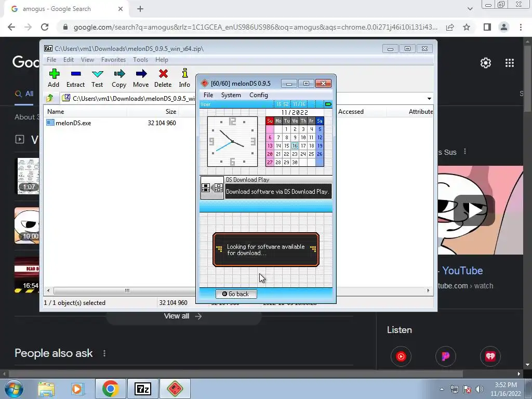Open YouTube link in knowledge panel
The height and width of the screenshot is (399, 532).
(x=462, y=271)
